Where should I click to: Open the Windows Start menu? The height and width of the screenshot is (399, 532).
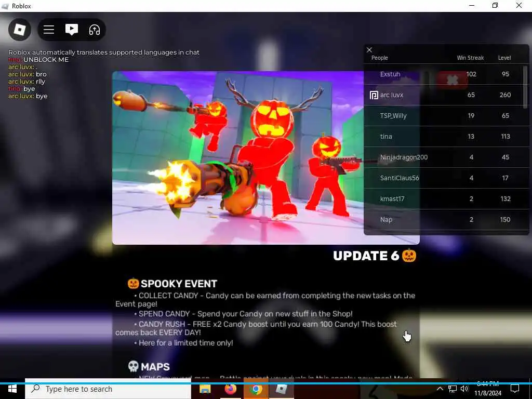point(12,389)
